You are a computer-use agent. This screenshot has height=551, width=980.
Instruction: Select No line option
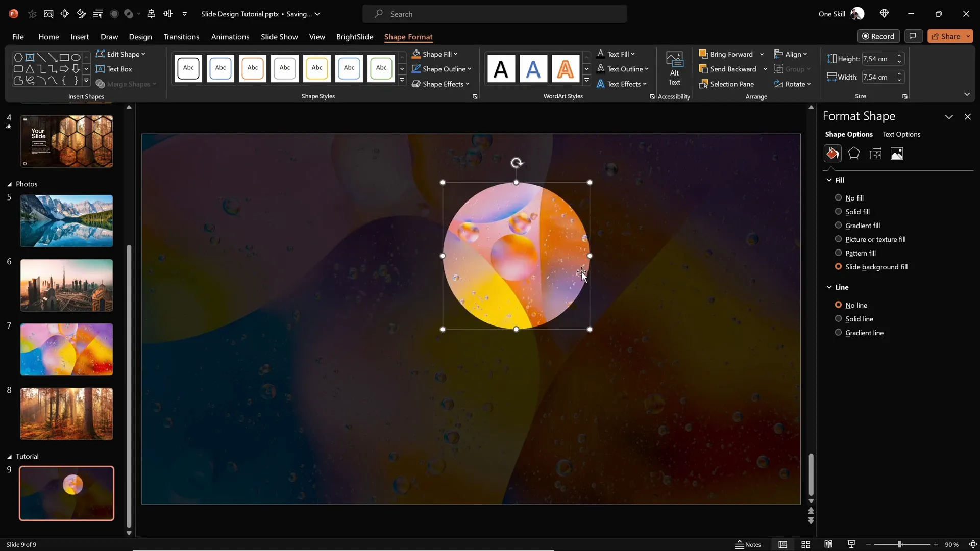point(851,305)
